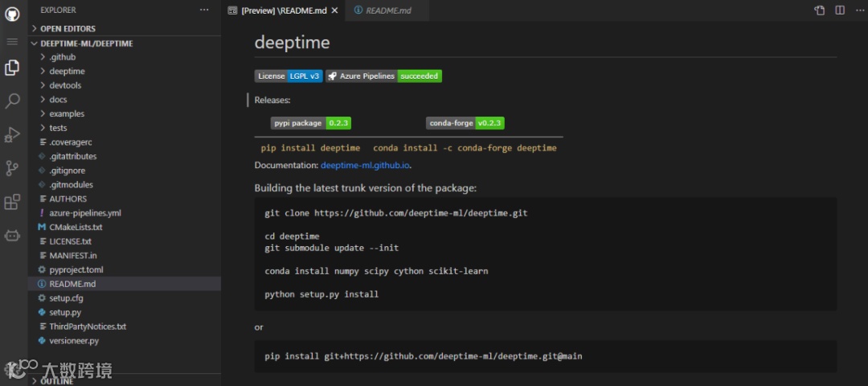Split the editor to the right

(x=840, y=10)
